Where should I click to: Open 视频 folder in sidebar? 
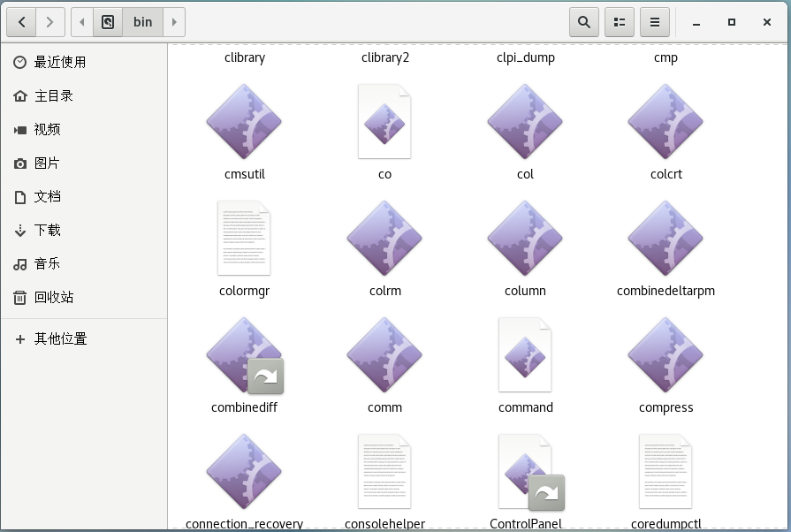(84, 130)
